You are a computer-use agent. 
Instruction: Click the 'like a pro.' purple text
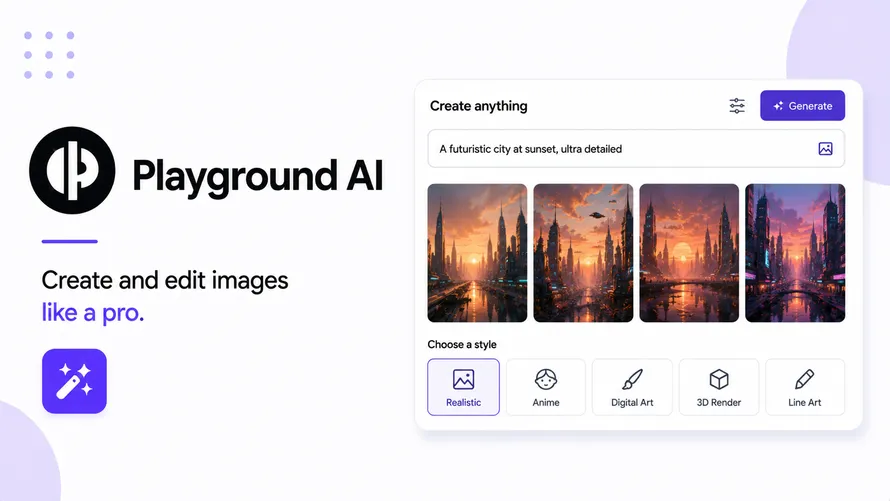click(x=93, y=313)
